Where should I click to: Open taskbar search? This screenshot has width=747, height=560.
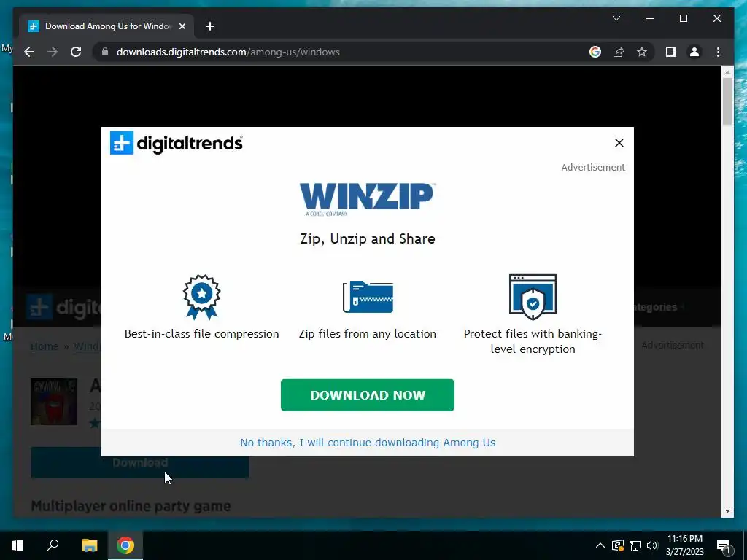click(x=53, y=545)
